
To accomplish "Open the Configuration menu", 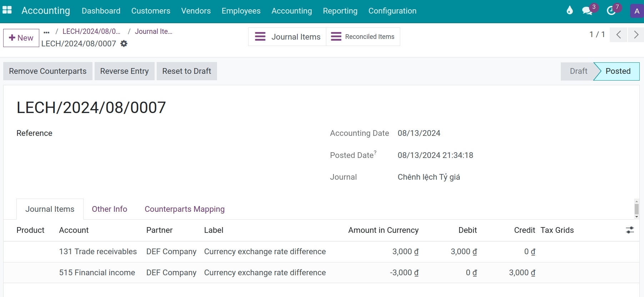I will [392, 11].
